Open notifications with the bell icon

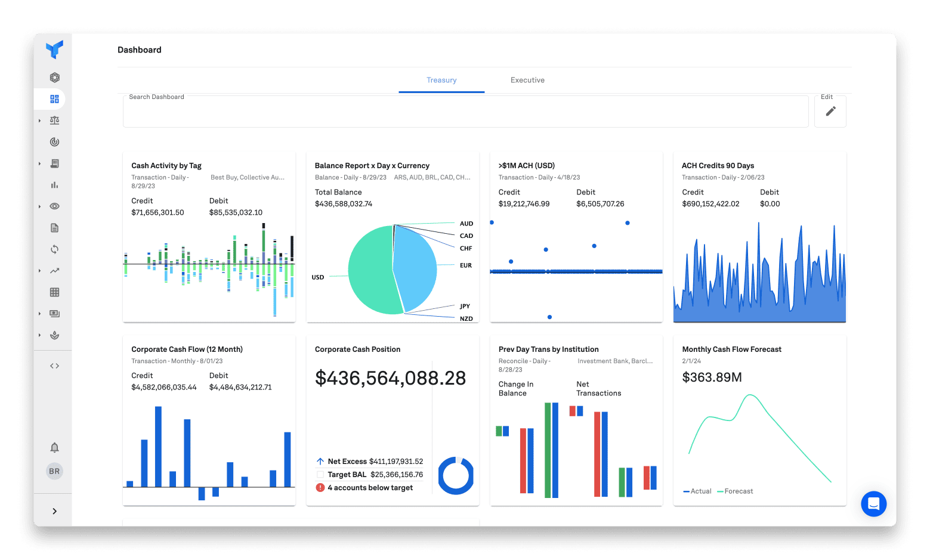tap(54, 447)
